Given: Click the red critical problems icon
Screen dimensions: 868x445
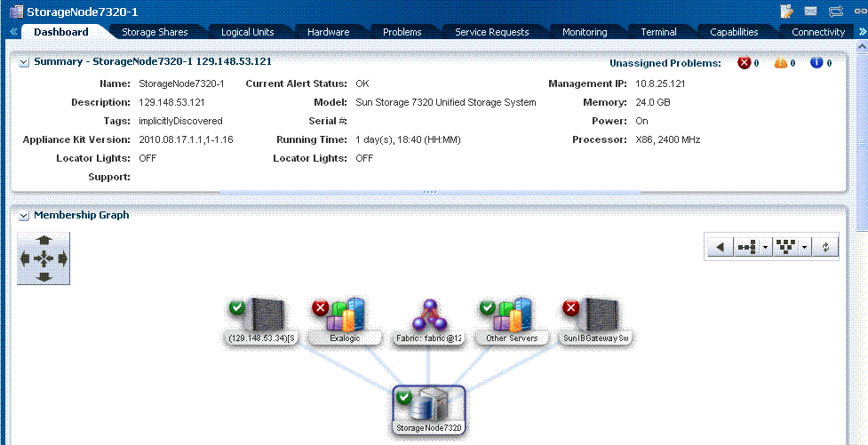Looking at the screenshot, I should coord(744,62).
